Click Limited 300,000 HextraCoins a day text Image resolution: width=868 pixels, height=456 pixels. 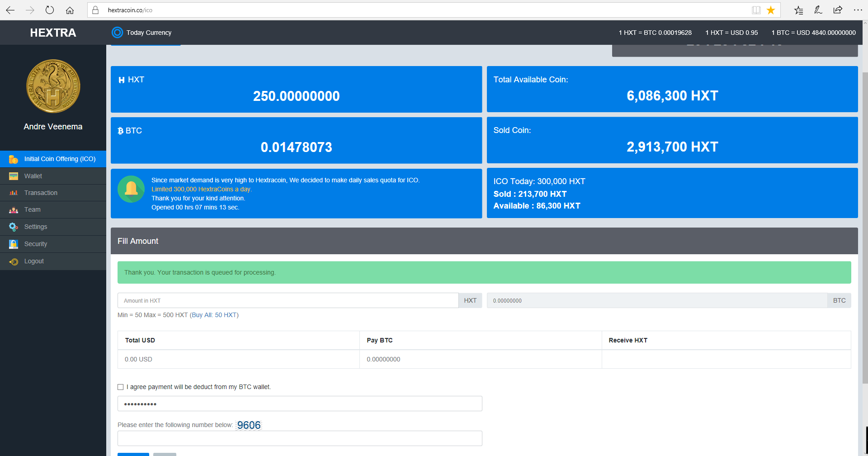click(x=202, y=189)
